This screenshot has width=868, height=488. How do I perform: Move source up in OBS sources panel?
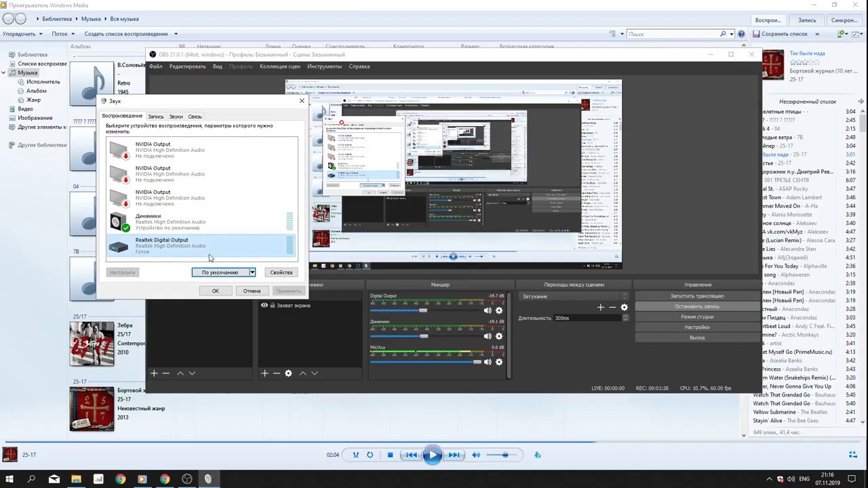coord(302,373)
